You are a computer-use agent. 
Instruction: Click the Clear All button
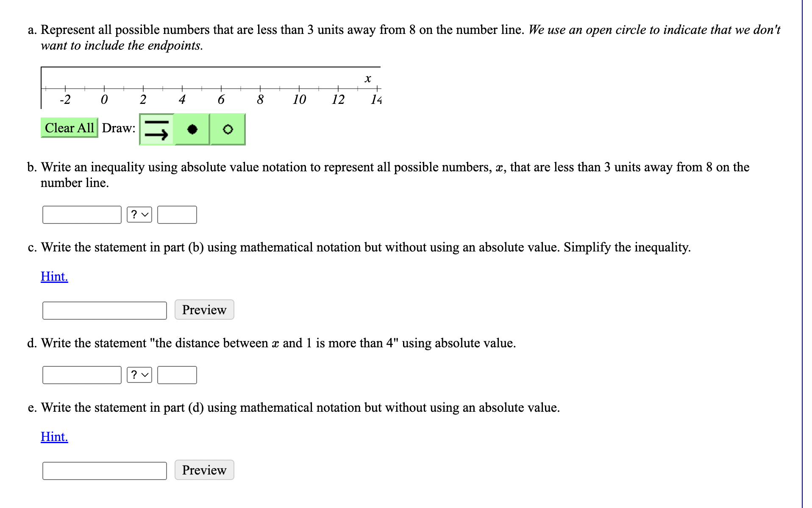pyautogui.click(x=69, y=128)
